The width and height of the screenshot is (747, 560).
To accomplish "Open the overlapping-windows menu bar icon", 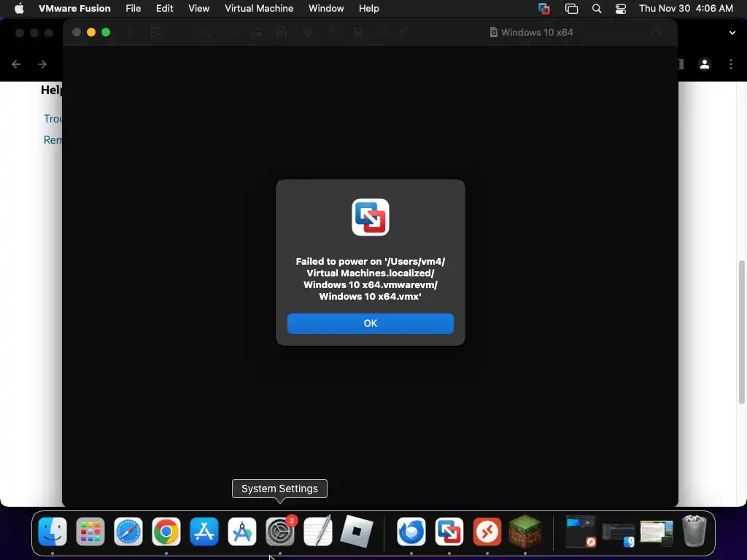I will 571,8.
